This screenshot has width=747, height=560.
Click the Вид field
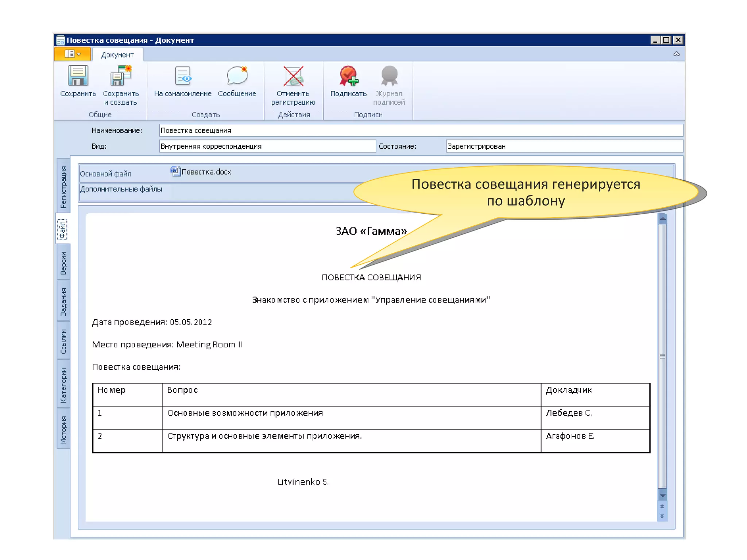click(267, 146)
